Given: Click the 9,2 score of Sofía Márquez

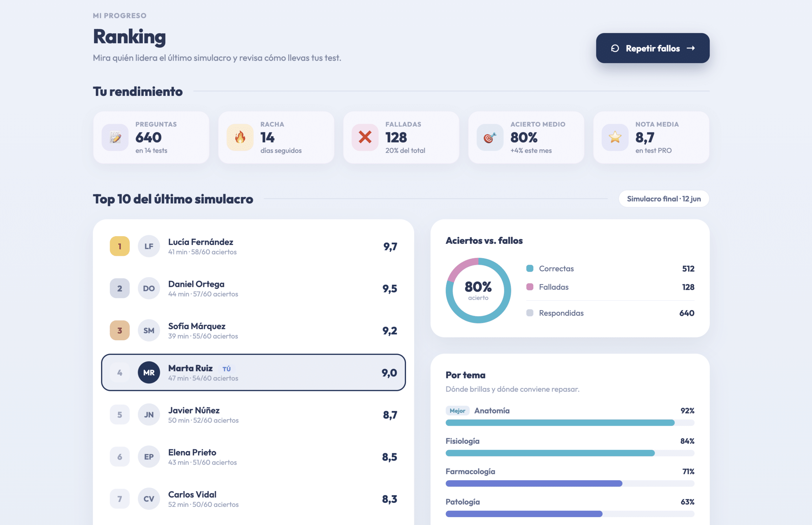Looking at the screenshot, I should pos(390,331).
